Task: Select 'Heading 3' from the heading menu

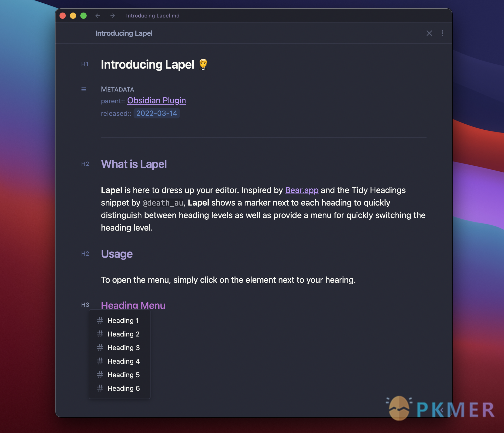Action: click(x=123, y=347)
